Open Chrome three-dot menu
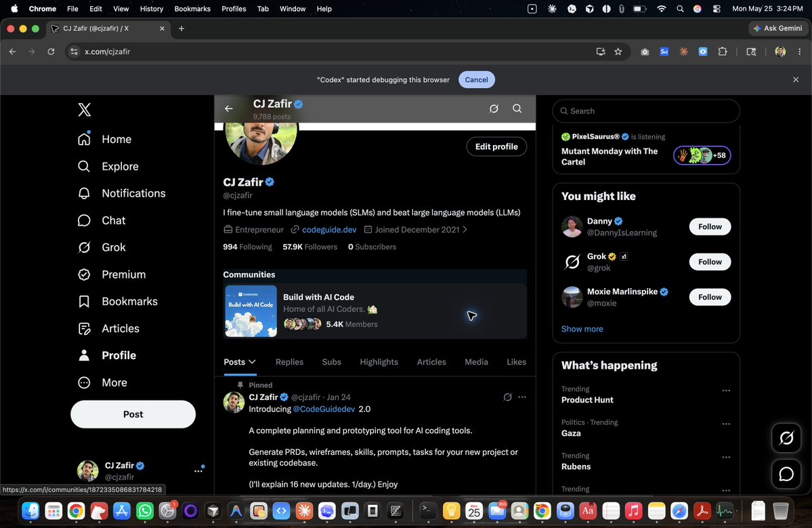The image size is (812, 528). point(800,52)
